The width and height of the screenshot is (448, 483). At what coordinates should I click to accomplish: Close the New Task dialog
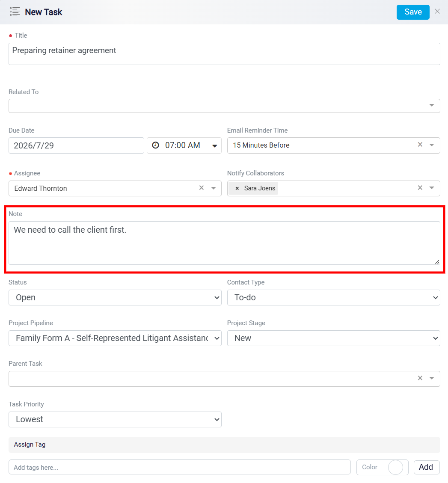pos(437,12)
